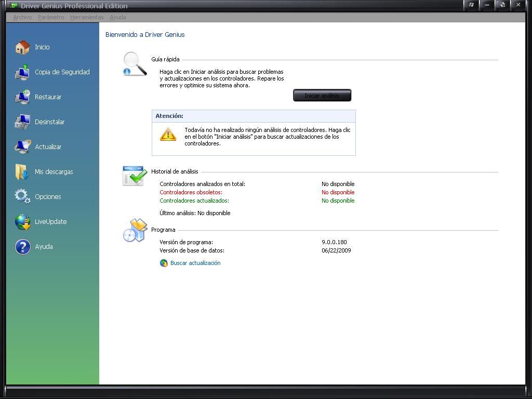The height and width of the screenshot is (399, 532).
Task: Follow the Buscar actualización link
Action: tap(195, 263)
